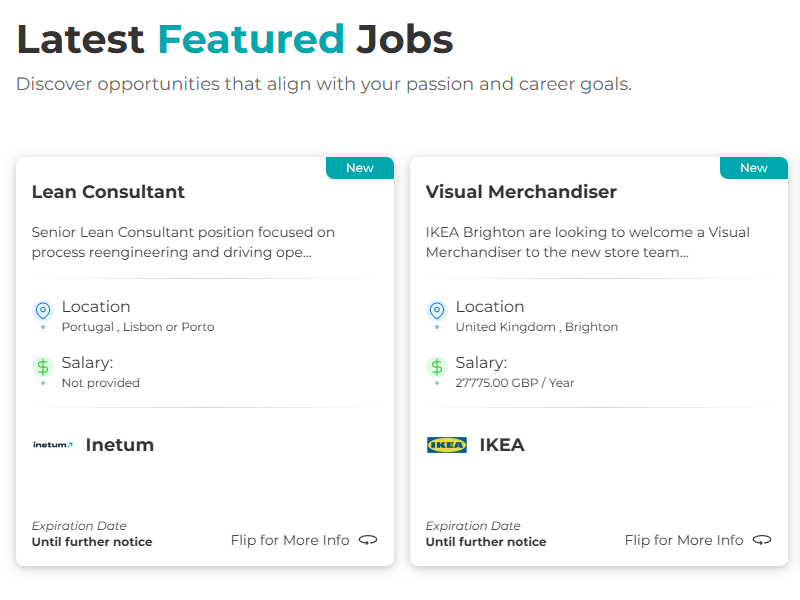Click the New badge on Visual Merchandiser card
Viewport: 800px width, 600px height.
coord(754,168)
